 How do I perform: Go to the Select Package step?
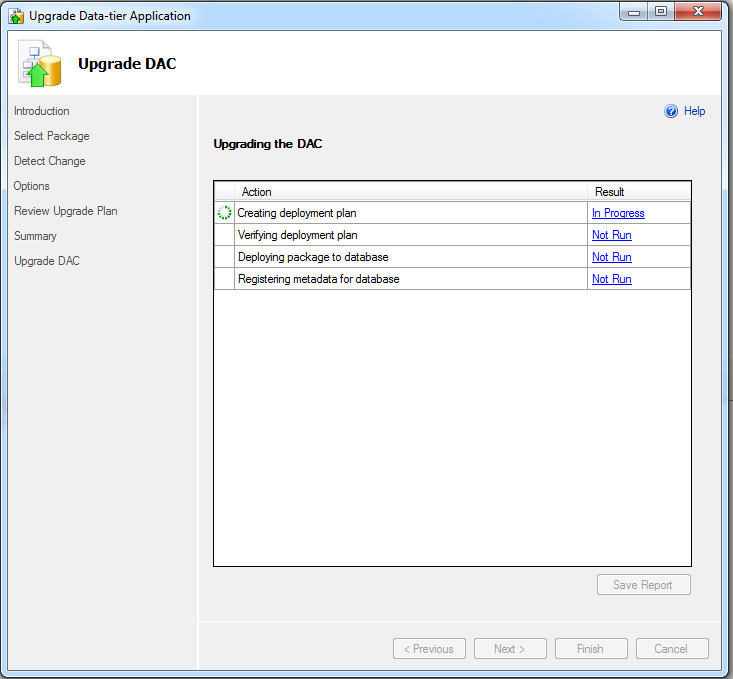point(51,136)
